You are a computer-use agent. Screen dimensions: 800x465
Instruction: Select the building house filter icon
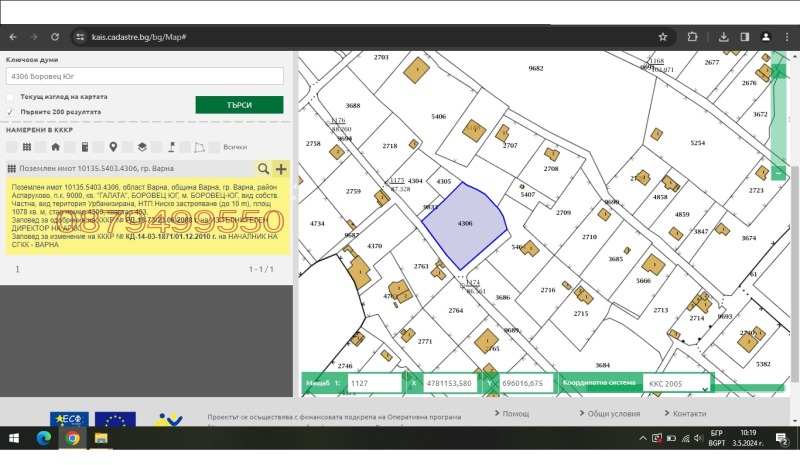click(x=55, y=147)
